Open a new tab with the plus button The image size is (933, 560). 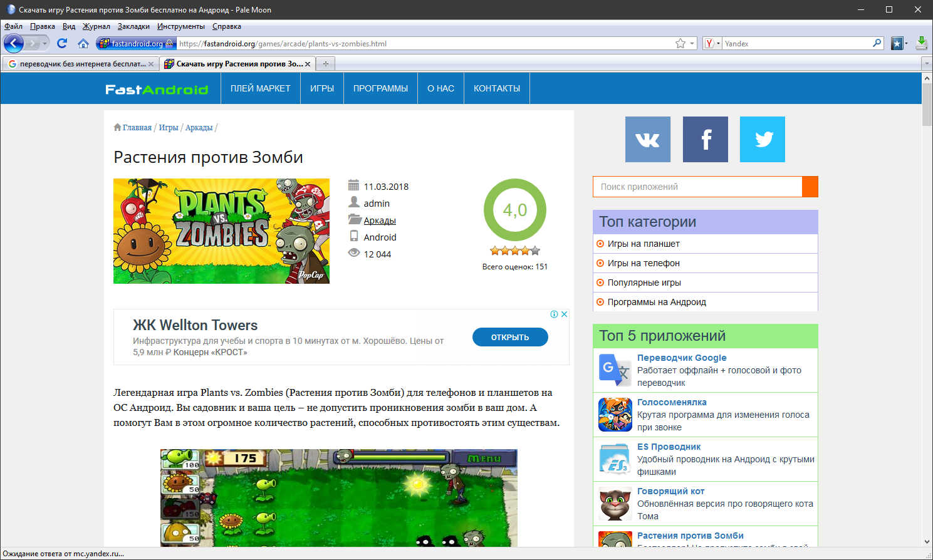coord(325,64)
